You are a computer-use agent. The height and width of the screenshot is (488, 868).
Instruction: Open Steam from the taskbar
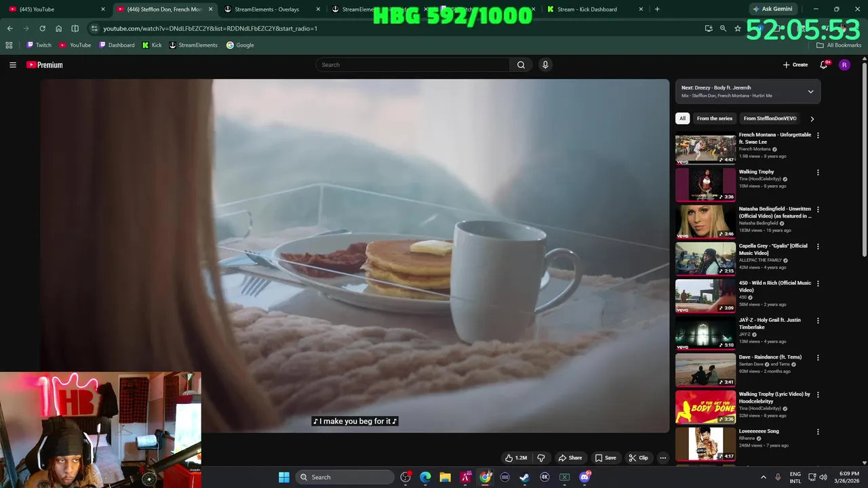tap(524, 477)
